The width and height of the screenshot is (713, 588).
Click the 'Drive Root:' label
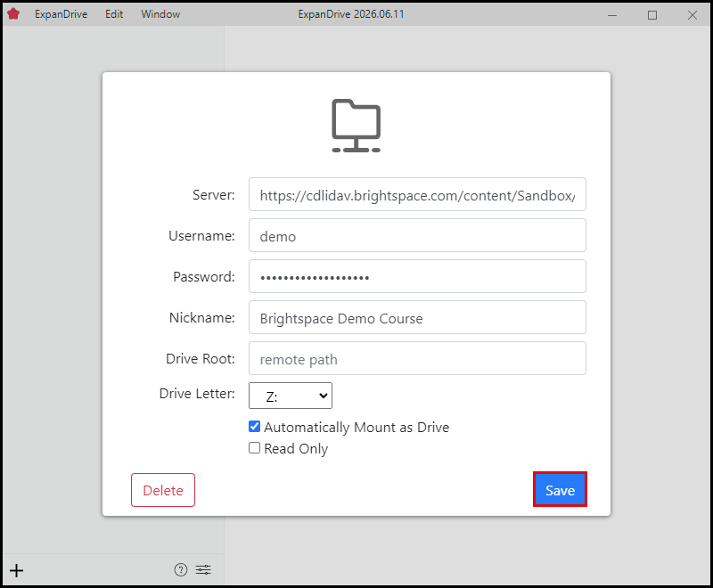coord(201,358)
